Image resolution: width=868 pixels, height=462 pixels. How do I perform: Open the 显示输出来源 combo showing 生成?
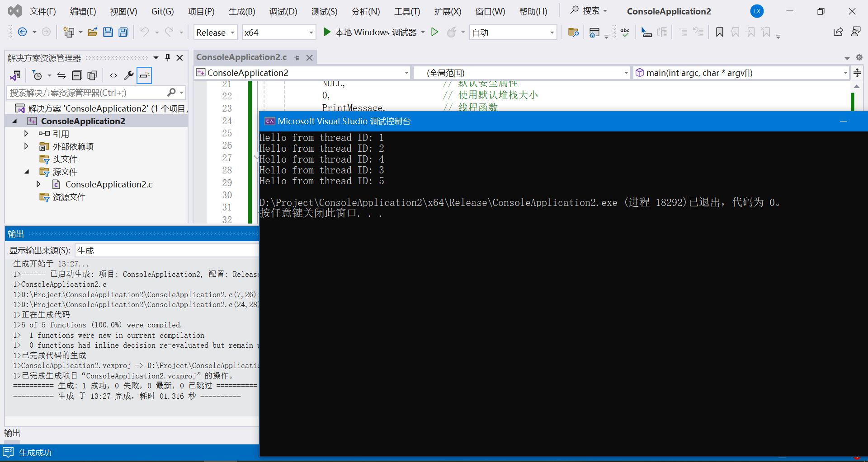tap(167, 250)
